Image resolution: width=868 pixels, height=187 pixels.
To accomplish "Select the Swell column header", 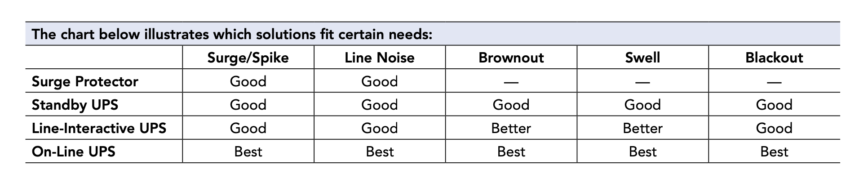I will point(642,58).
